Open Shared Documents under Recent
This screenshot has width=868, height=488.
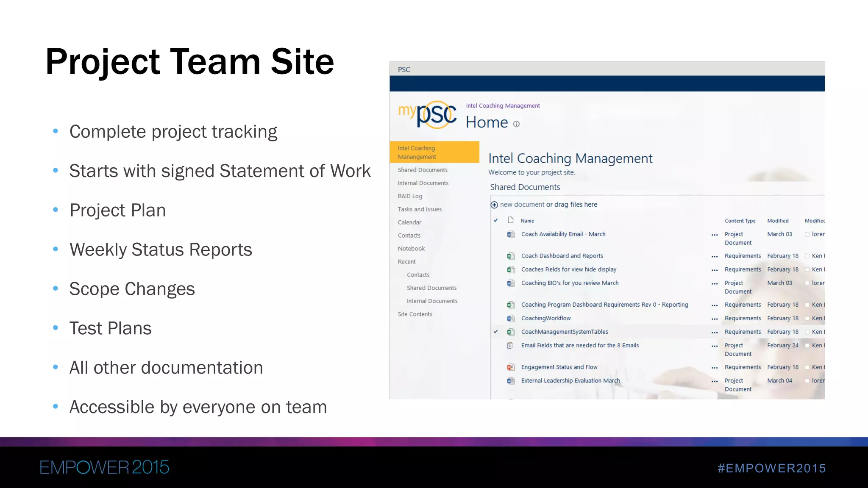click(x=431, y=288)
